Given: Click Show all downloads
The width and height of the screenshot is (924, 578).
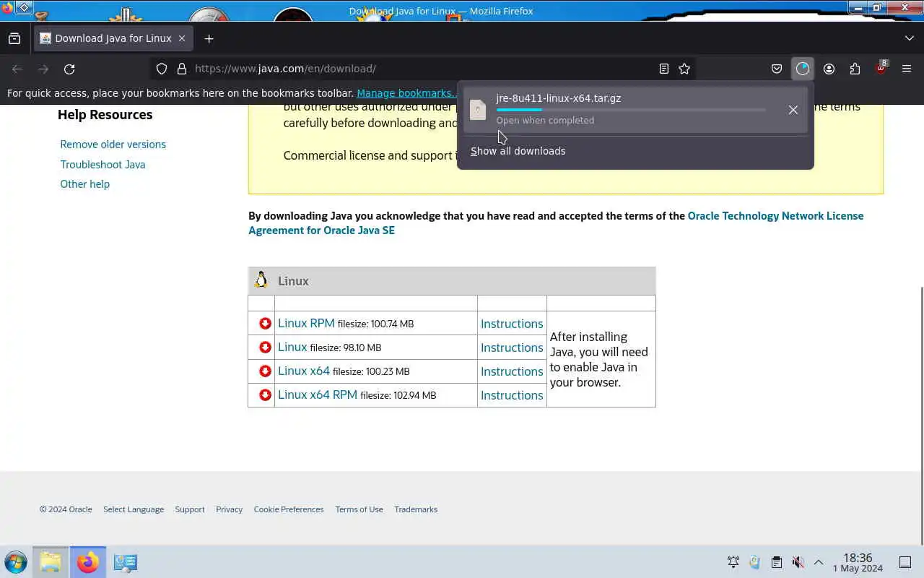Looking at the screenshot, I should pos(518,151).
